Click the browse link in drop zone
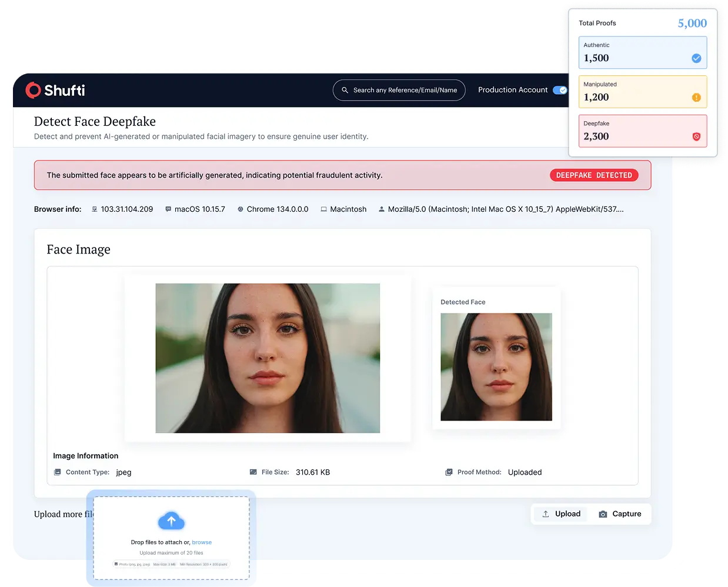Viewport: 728px width, 587px height. point(202,542)
